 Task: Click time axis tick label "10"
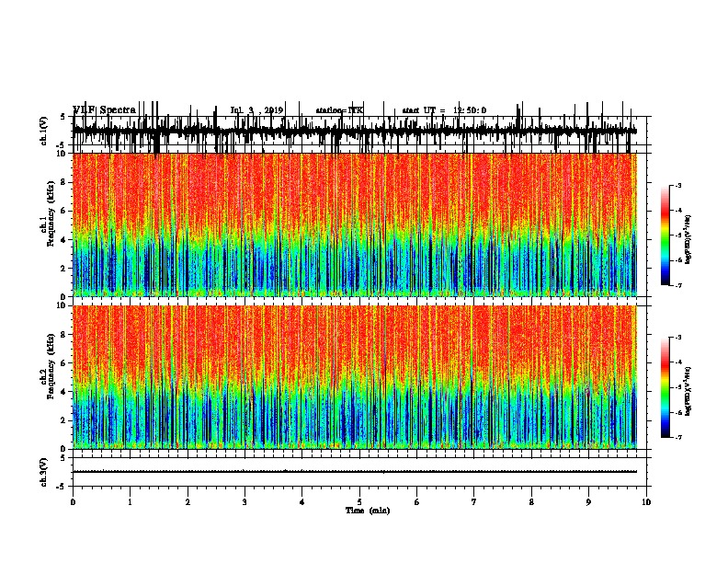point(646,502)
